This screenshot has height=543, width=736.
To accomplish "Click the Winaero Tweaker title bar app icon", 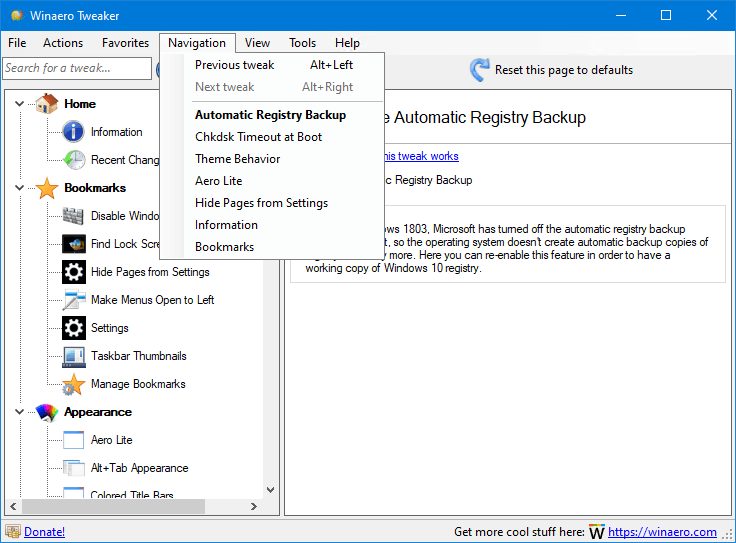I will coord(17,15).
